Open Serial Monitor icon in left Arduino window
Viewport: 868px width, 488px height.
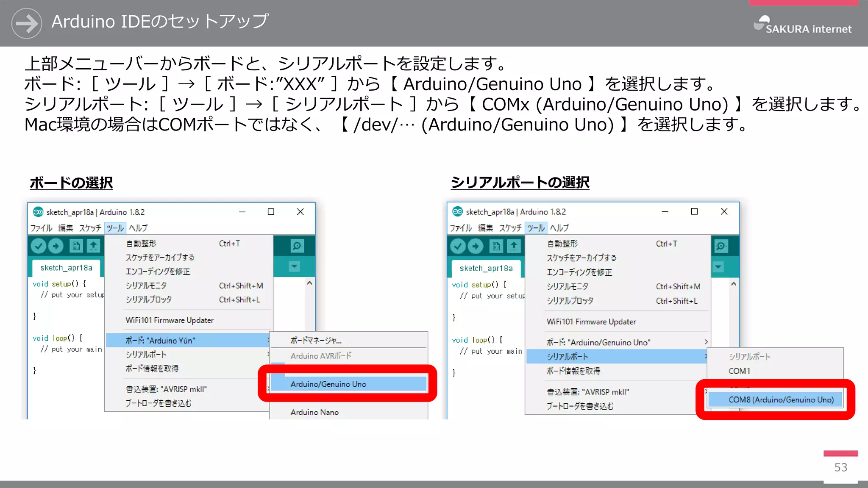click(x=297, y=246)
